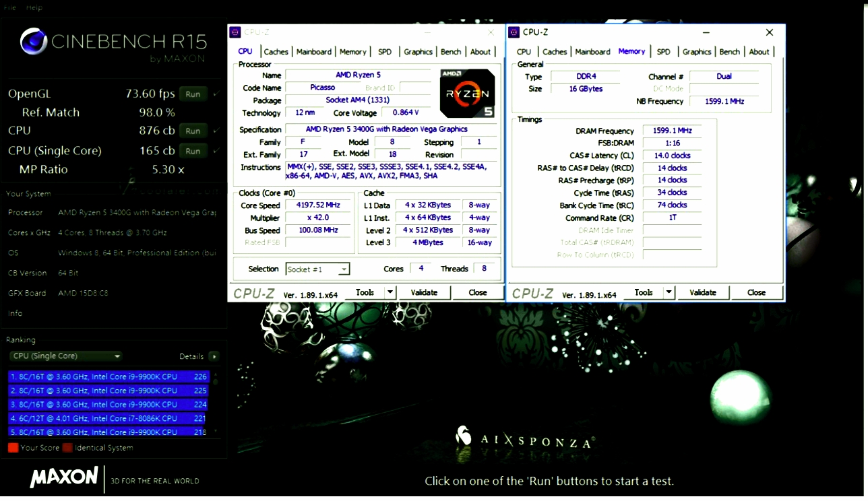Open About tab in right CPU-Z window
The image size is (868, 501).
(x=759, y=52)
